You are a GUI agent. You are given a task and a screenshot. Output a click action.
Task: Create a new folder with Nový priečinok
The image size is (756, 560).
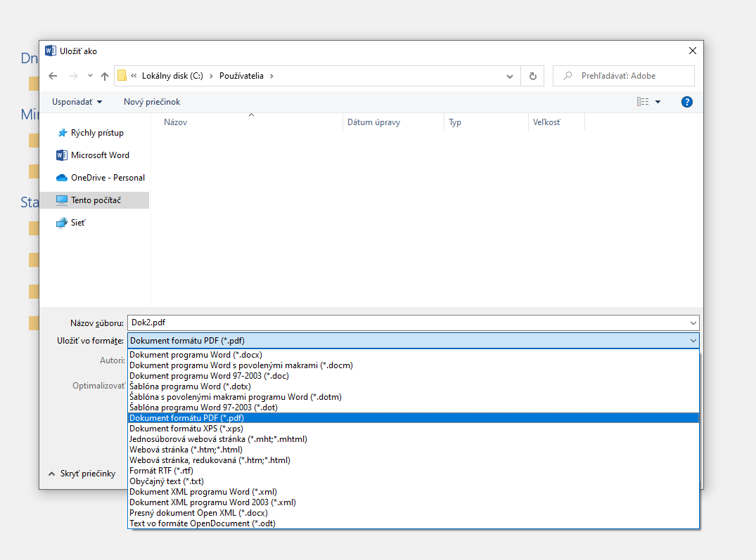152,102
